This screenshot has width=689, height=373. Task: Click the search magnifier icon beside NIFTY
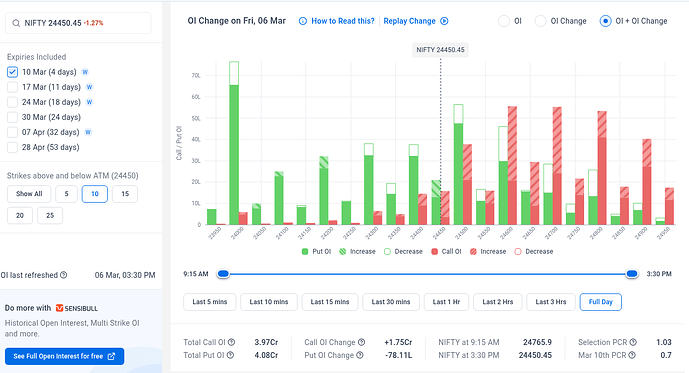[16, 23]
